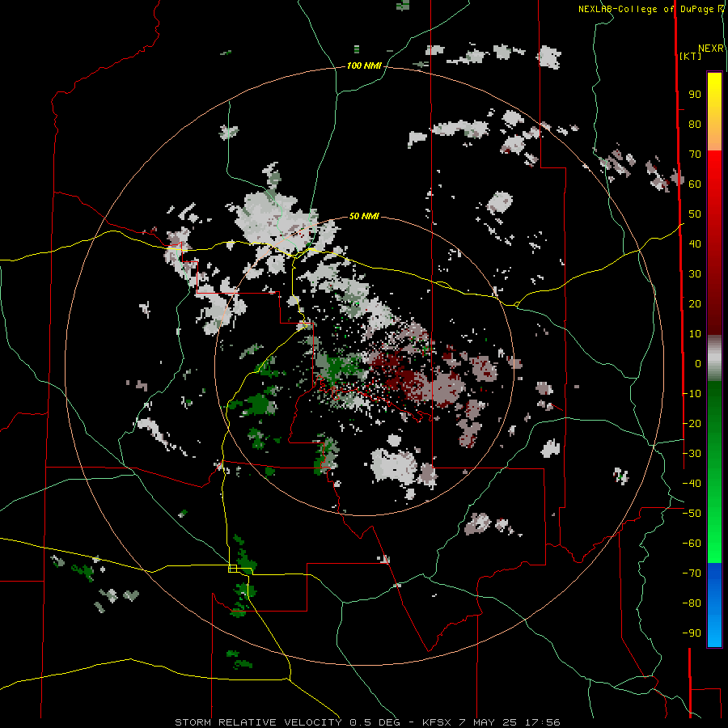This screenshot has width=728, height=728.
Task: Select the positive 10 knot scale value
Action: point(695,334)
